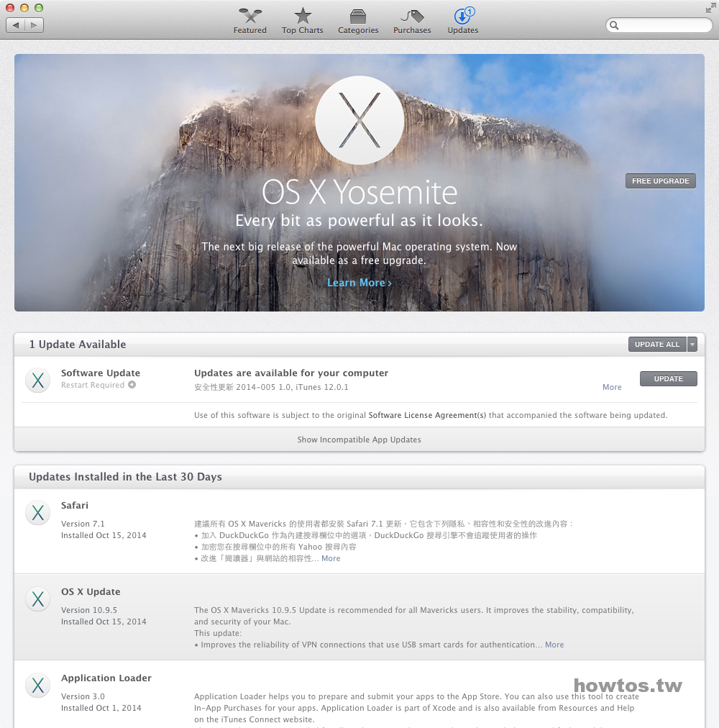Click the green zoom window button
Image resolution: width=719 pixels, height=728 pixels.
tap(39, 8)
